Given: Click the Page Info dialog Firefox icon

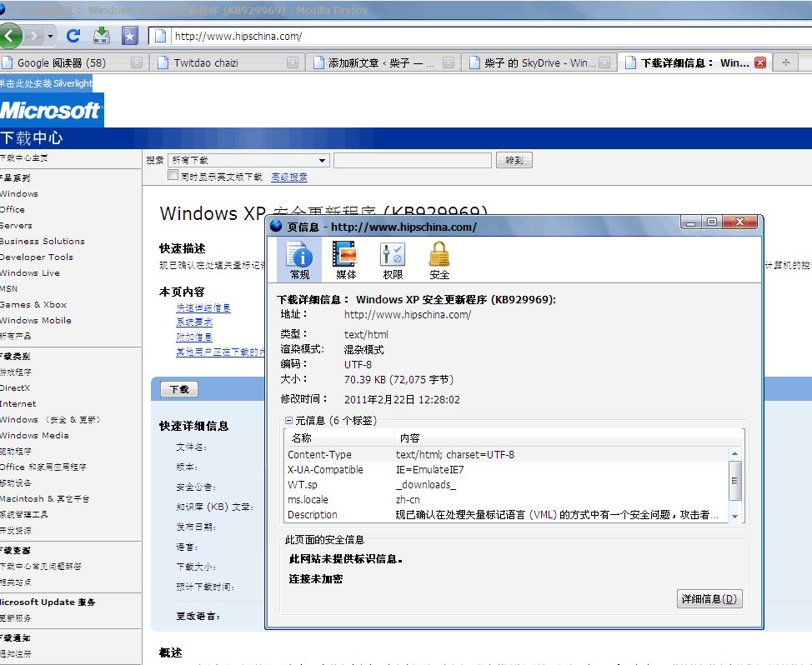Looking at the screenshot, I should (276, 226).
